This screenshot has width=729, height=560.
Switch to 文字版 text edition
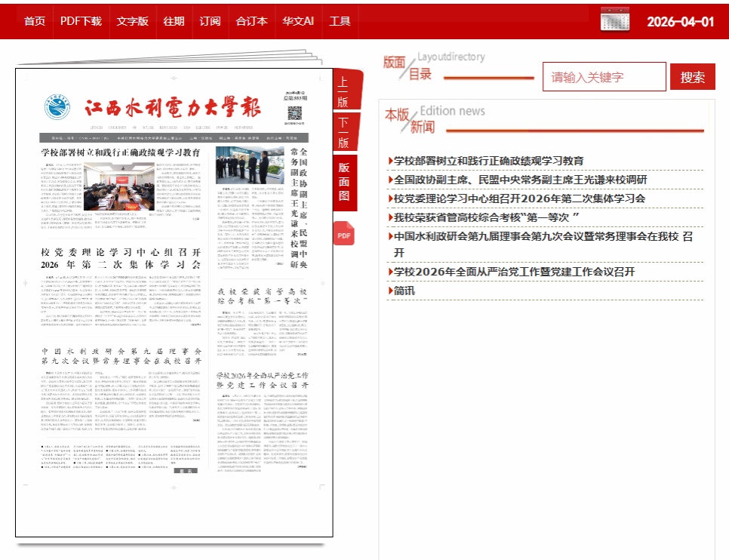pos(133,21)
